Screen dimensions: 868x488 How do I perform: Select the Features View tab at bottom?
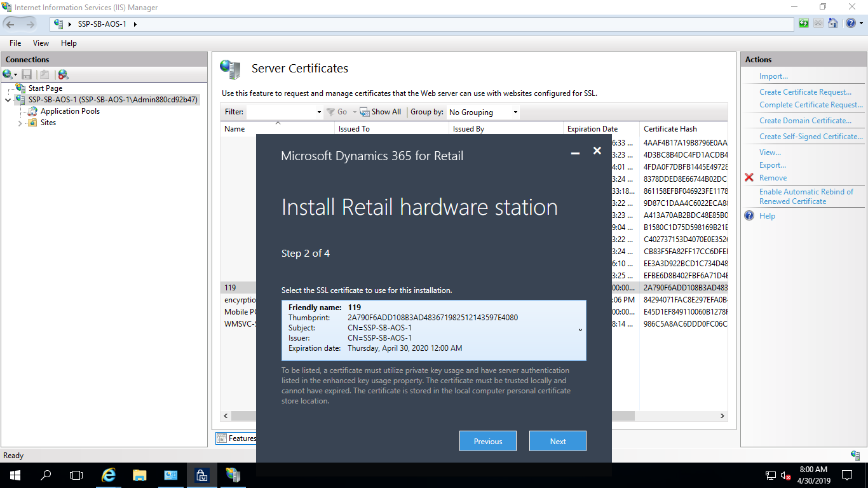click(236, 438)
